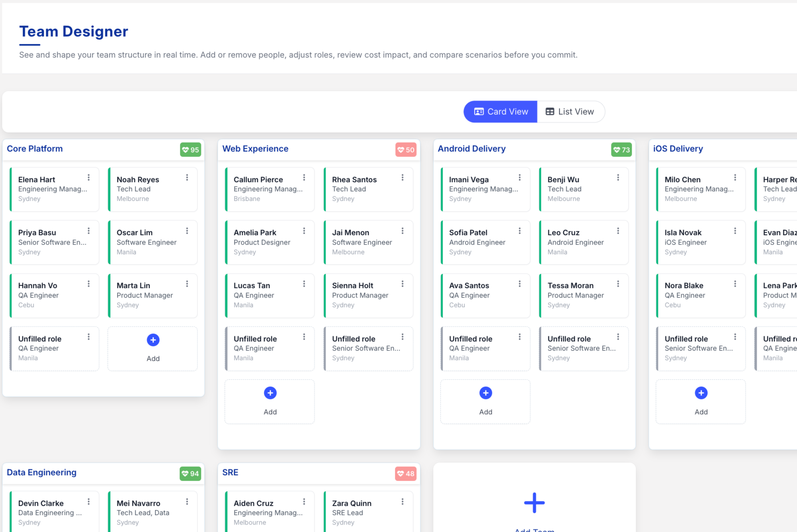Click the plus Add icon in Android Delivery
The width and height of the screenshot is (797, 532).
tap(485, 393)
